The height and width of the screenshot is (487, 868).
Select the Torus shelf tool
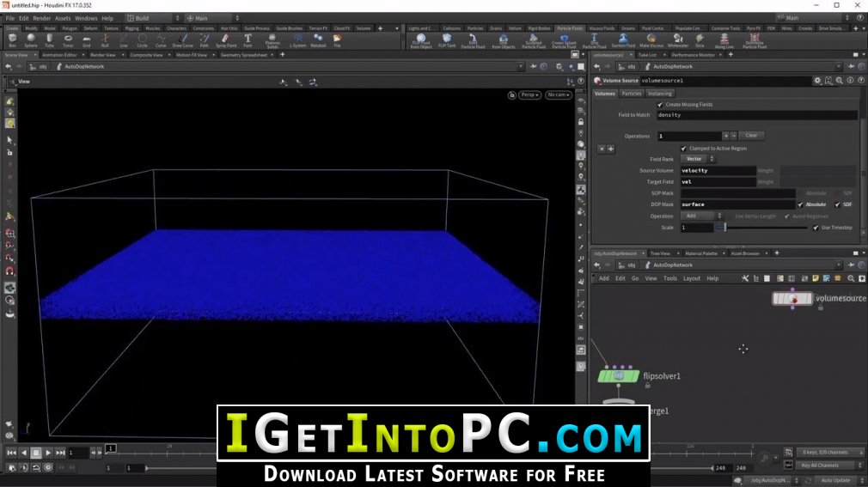[x=68, y=40]
